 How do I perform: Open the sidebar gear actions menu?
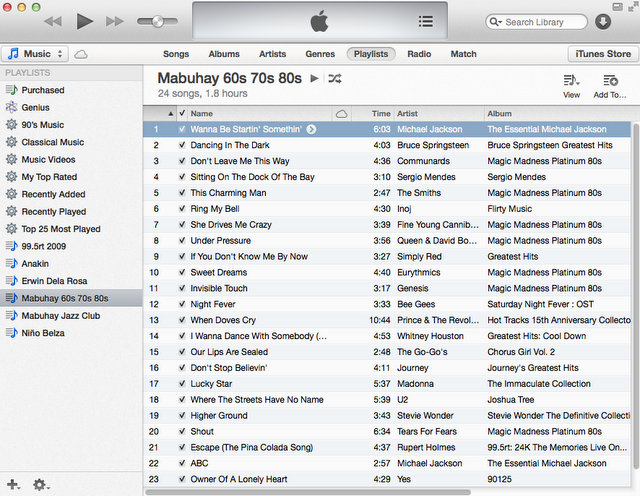(41, 485)
